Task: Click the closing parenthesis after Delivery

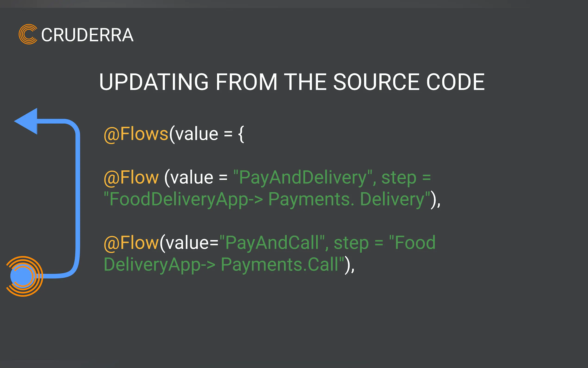Action: pos(433,200)
